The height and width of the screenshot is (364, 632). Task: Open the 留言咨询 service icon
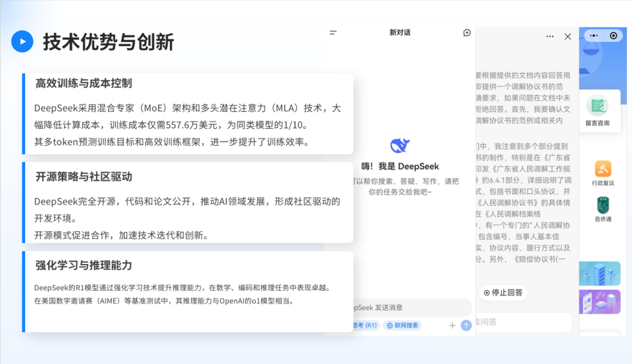pyautogui.click(x=597, y=106)
